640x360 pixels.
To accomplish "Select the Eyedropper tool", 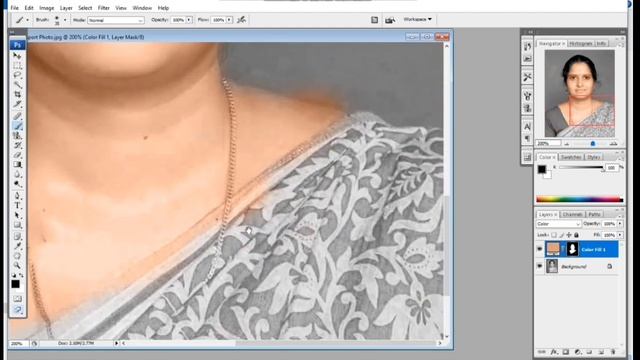I will (17, 246).
